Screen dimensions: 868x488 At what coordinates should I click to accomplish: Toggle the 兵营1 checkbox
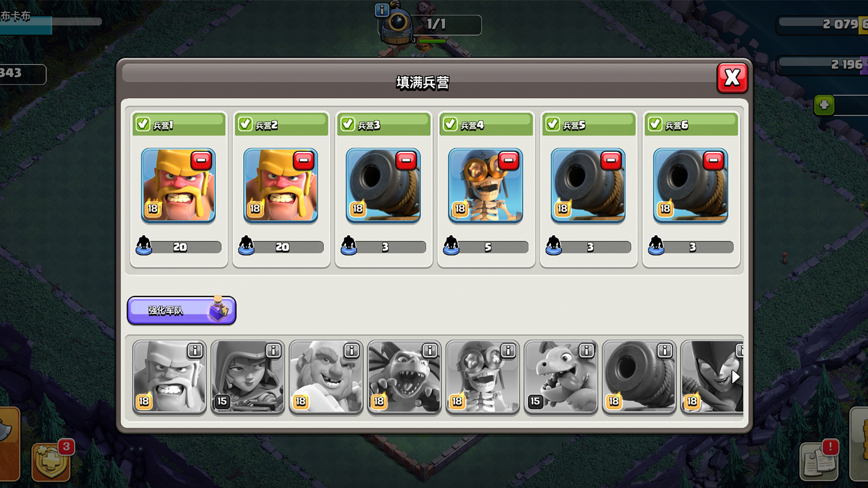click(x=143, y=124)
